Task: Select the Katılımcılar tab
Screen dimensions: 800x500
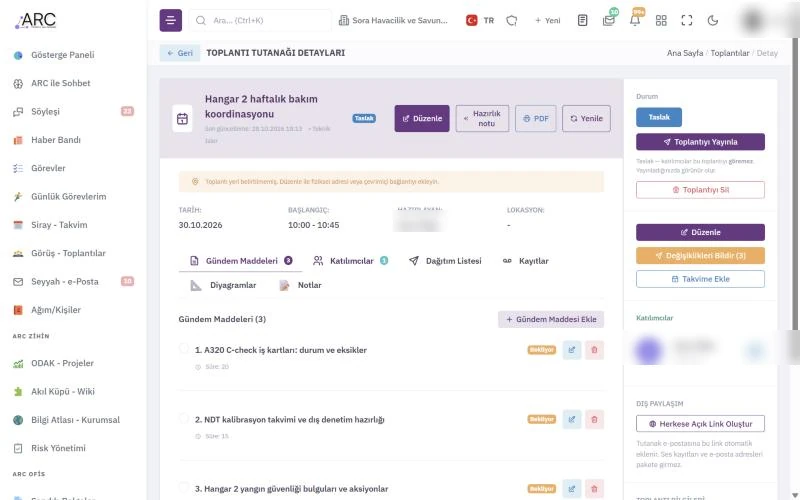Action: (x=351, y=261)
